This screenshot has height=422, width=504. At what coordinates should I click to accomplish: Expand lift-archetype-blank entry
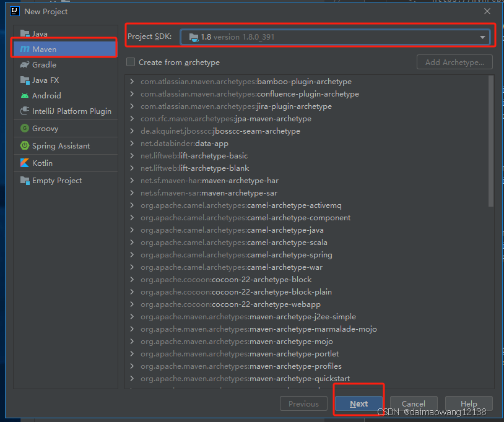pyautogui.click(x=132, y=168)
